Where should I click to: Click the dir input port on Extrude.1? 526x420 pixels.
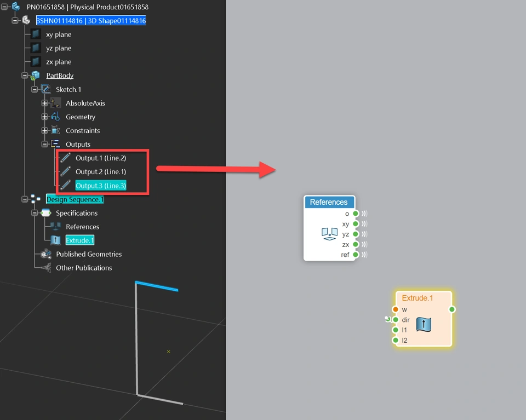coord(396,319)
